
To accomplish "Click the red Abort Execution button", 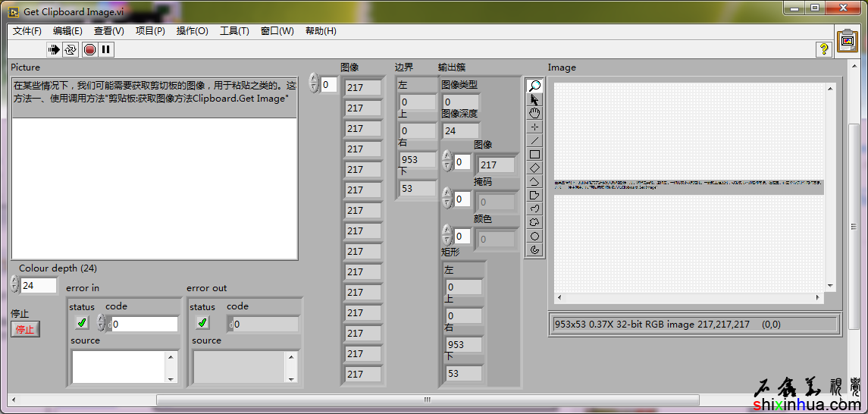I will coord(89,49).
